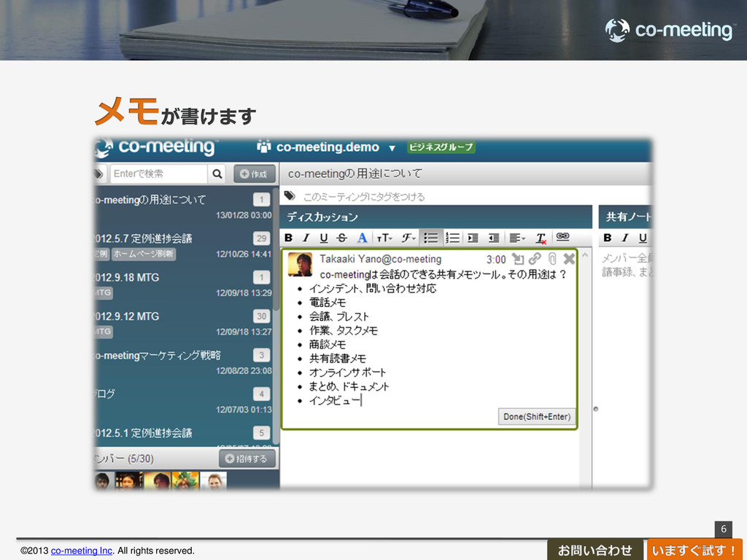
Task: Click the オンラインサポート bullet line
Action: (x=347, y=373)
